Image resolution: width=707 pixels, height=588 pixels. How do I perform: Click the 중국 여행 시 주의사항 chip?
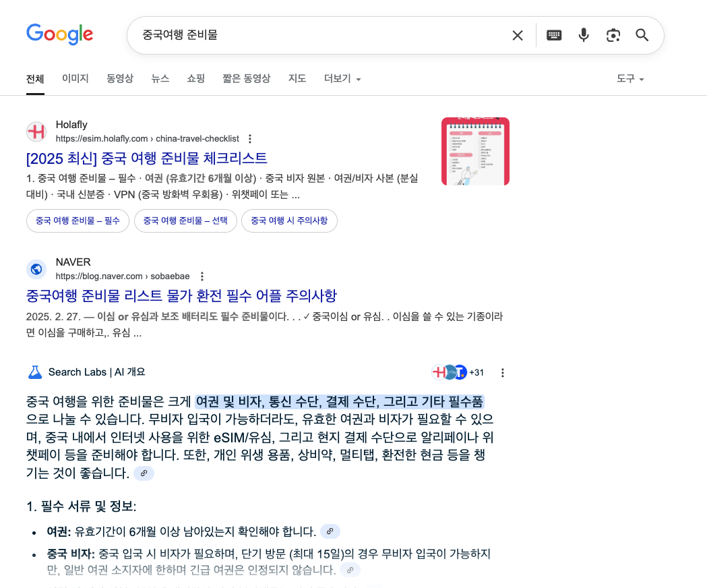click(289, 220)
